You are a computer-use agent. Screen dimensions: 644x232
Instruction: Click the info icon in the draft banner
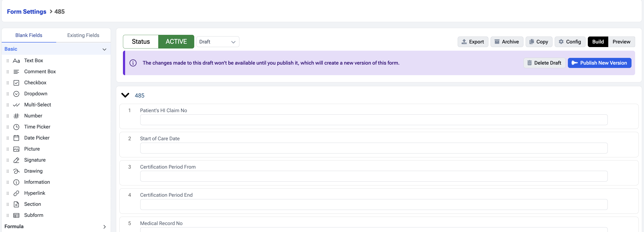[133, 63]
